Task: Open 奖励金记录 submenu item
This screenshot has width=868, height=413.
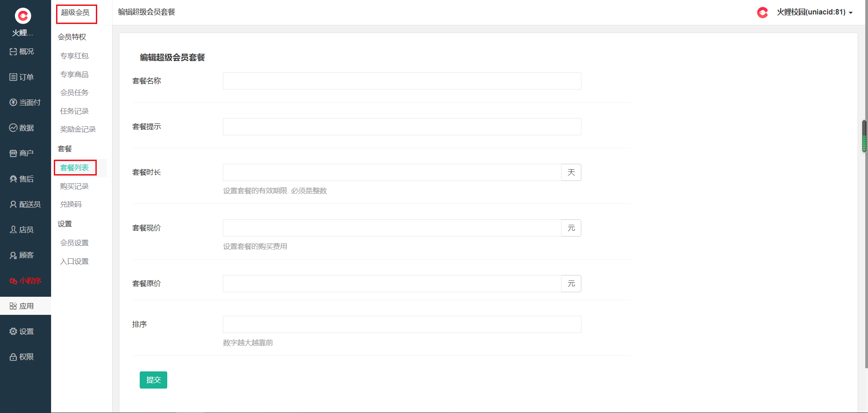Action: click(78, 129)
